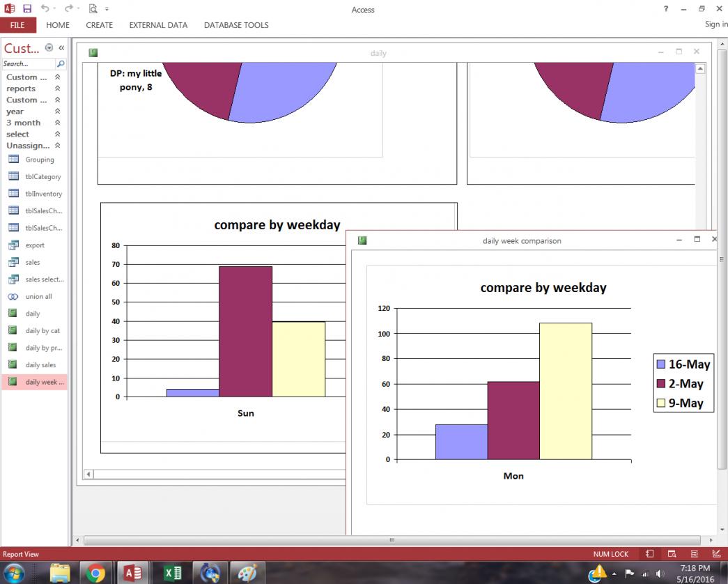Collapse the navigation pane with shutter button
This screenshot has width=728, height=584.
(61, 47)
